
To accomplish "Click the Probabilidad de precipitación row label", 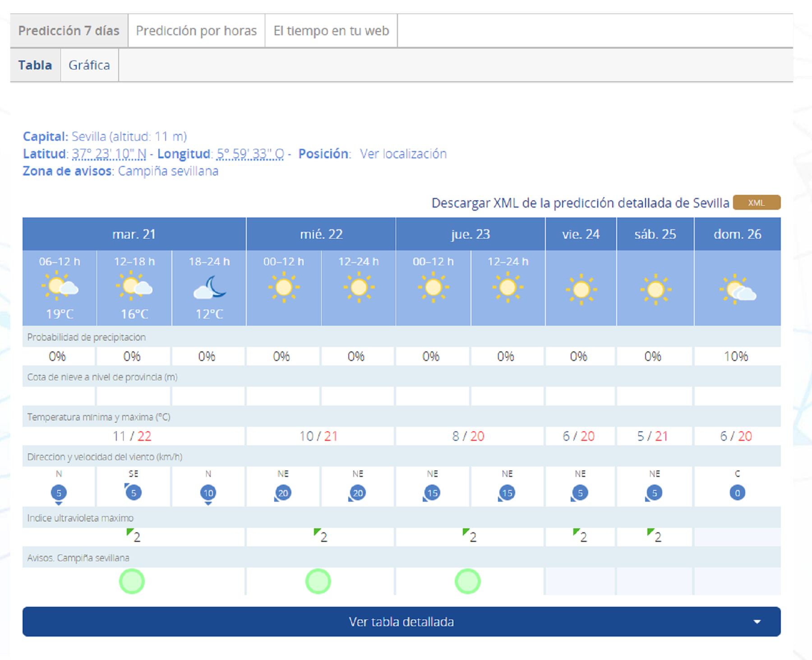I will point(86,337).
